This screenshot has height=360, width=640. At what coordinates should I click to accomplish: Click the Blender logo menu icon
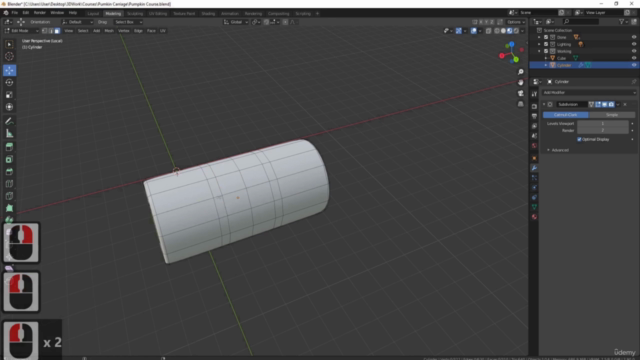(x=6, y=13)
